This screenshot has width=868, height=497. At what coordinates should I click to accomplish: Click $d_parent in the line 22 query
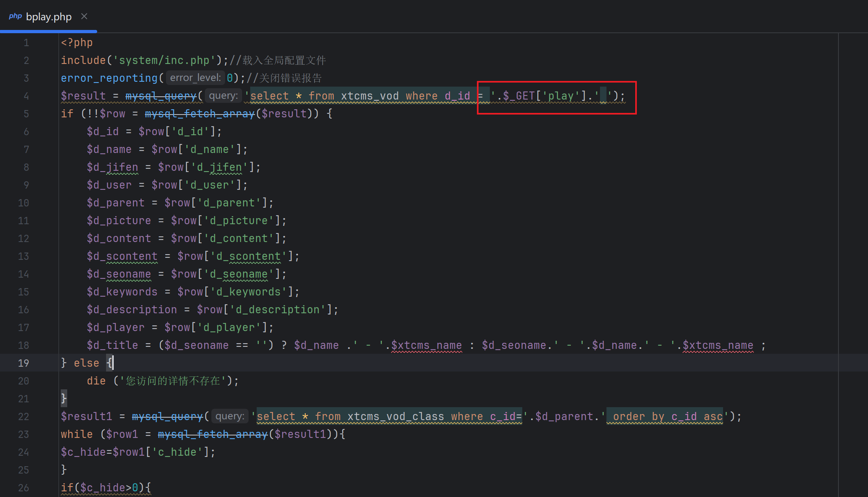tap(564, 416)
